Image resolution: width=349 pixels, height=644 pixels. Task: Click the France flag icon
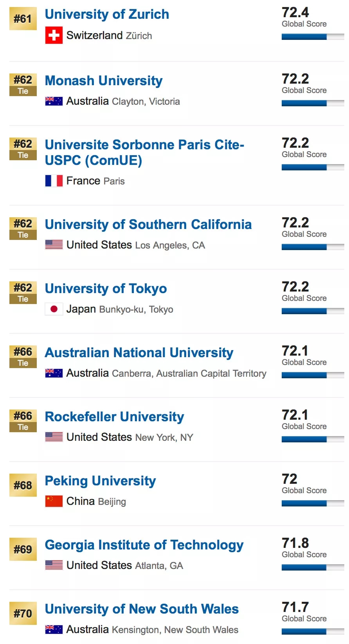click(54, 181)
